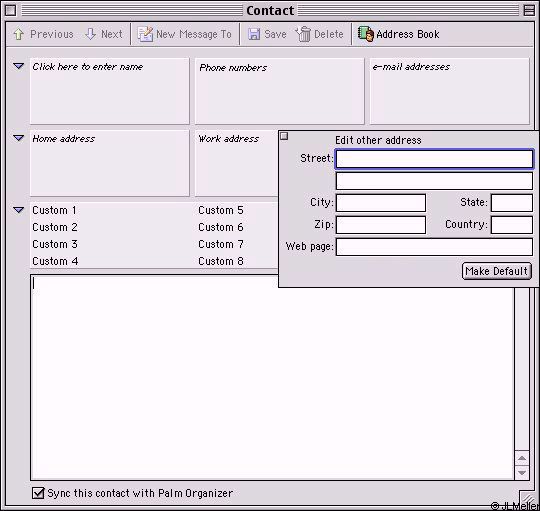
Task: Click the Next down-arrow icon
Action: pos(91,34)
